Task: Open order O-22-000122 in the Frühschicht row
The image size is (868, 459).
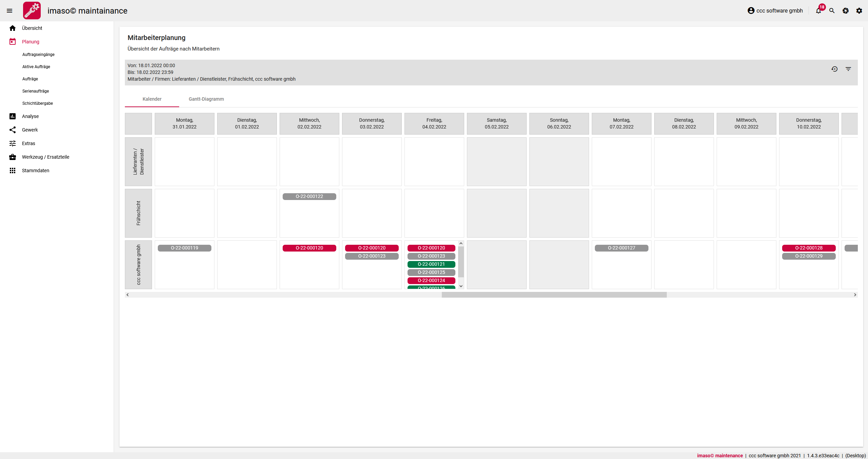Action: click(x=309, y=196)
